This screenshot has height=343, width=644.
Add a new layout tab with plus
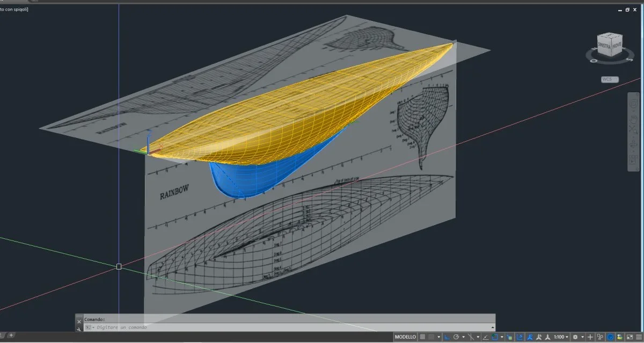pyautogui.click(x=11, y=335)
